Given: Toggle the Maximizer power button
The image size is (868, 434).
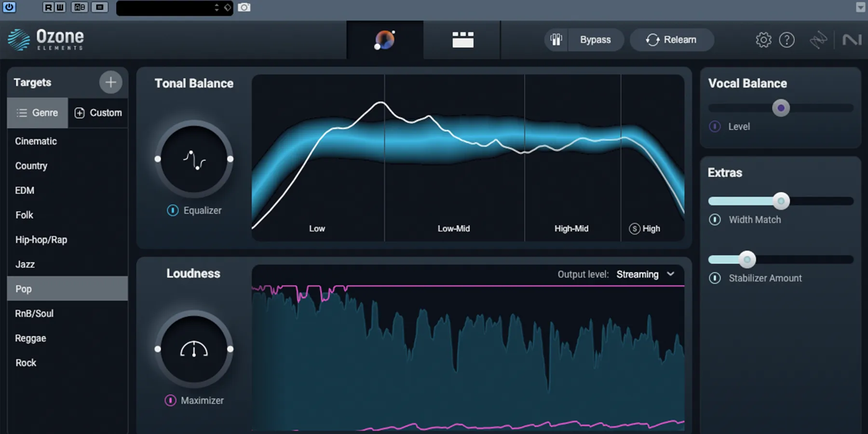Looking at the screenshot, I should (170, 400).
